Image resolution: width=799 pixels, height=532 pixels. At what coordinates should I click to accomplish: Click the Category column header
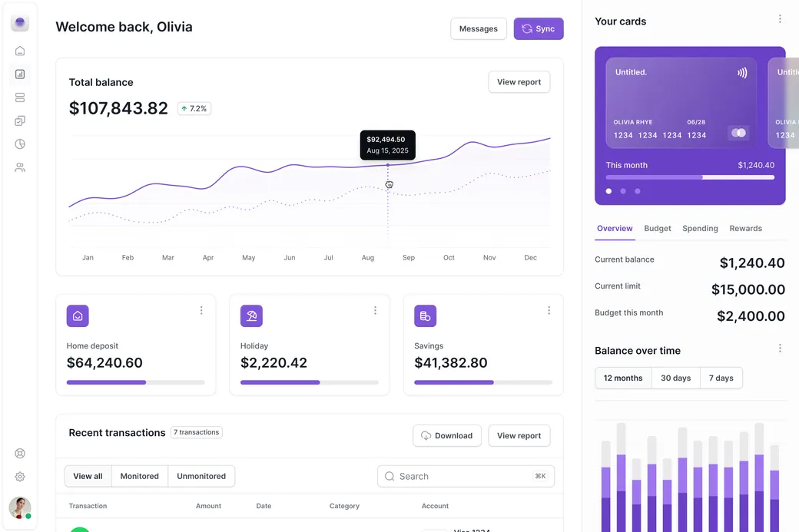344,506
